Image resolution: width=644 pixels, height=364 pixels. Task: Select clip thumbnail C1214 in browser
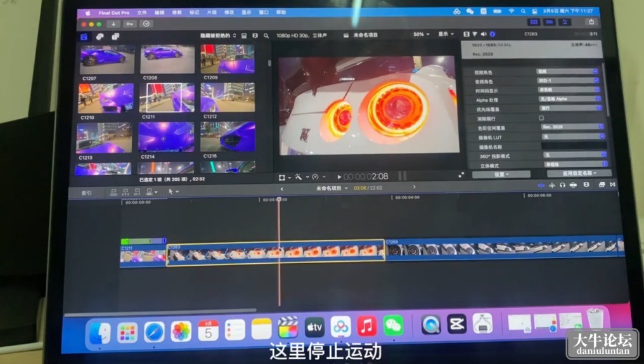tap(166, 138)
